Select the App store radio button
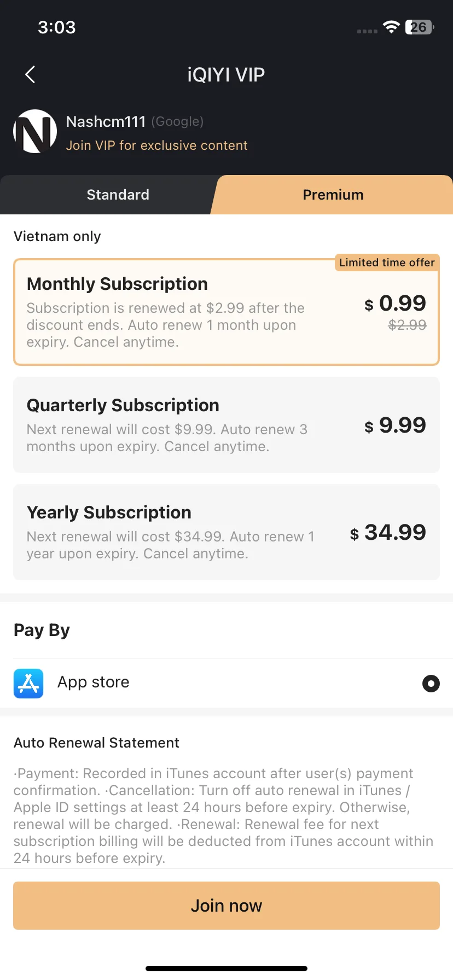Image resolution: width=453 pixels, height=980 pixels. coord(431,683)
